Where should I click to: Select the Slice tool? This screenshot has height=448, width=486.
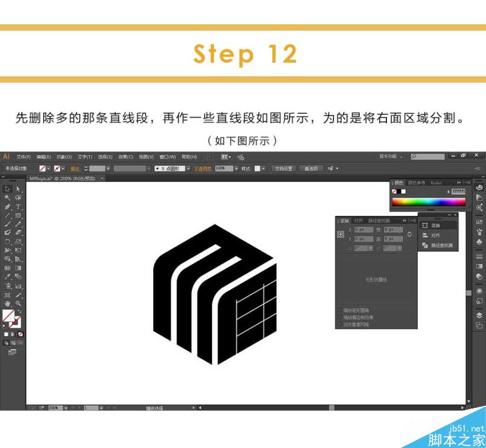pyautogui.click(x=18, y=295)
